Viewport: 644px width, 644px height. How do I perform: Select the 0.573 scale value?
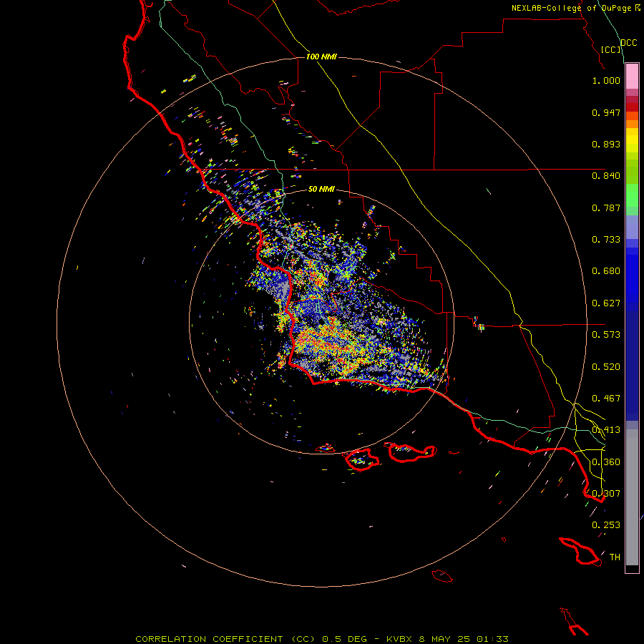click(x=606, y=335)
